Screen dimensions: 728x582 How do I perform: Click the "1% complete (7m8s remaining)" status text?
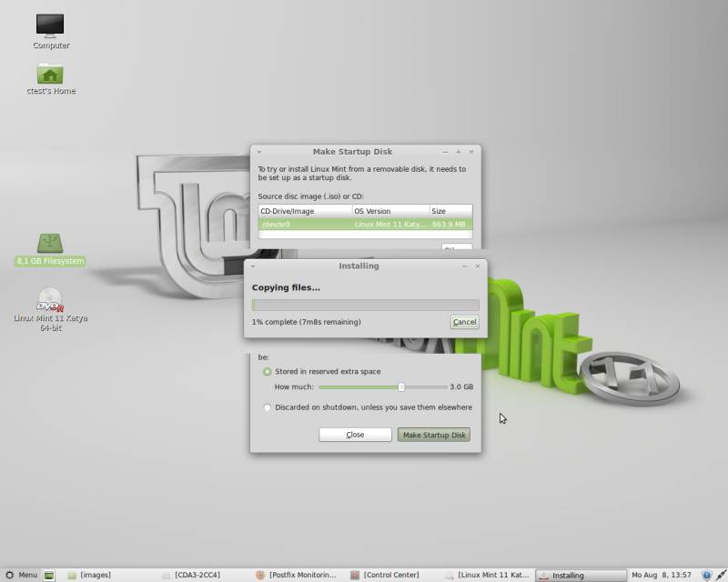(307, 322)
